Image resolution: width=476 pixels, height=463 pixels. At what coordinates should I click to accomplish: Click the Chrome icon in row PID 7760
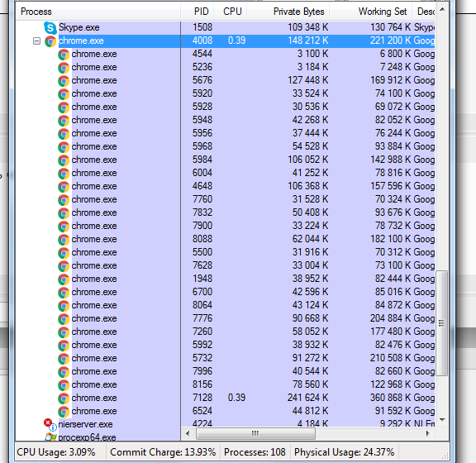64,200
